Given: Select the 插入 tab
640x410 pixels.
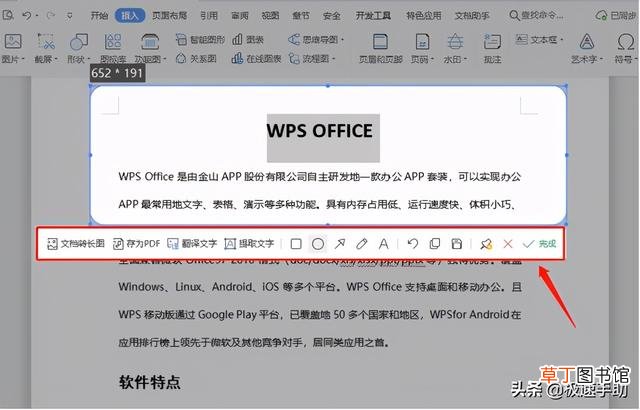Looking at the screenshot, I should (x=130, y=16).
